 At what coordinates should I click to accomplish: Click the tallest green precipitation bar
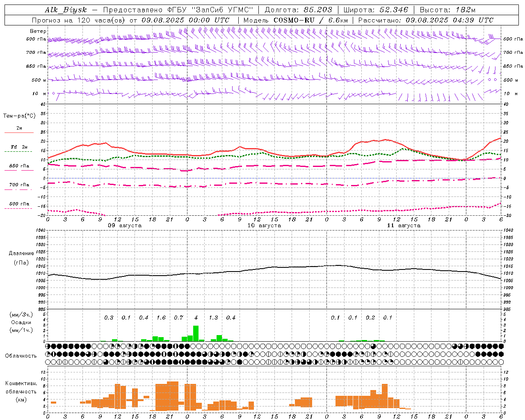[x=196, y=333]
